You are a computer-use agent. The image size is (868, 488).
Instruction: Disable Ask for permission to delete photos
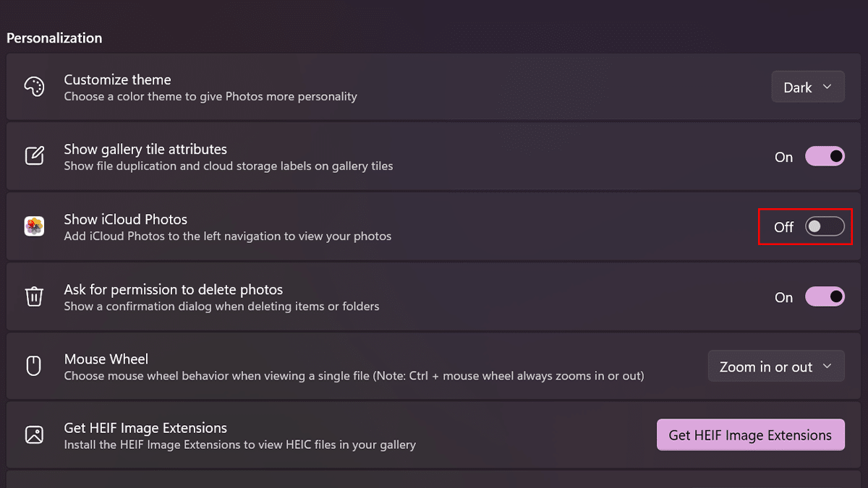click(x=825, y=296)
